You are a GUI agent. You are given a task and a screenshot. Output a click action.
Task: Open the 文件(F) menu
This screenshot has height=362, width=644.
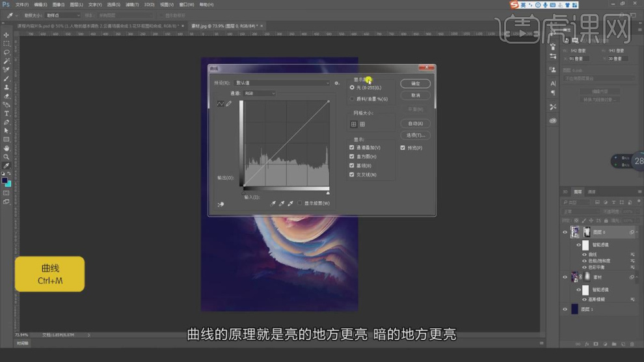(21, 5)
